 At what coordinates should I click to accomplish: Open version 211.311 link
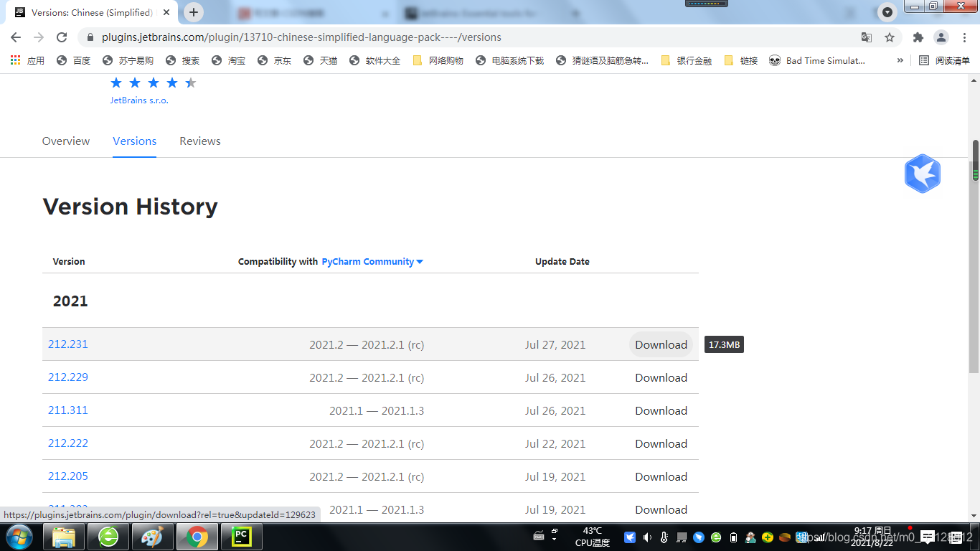tap(68, 410)
